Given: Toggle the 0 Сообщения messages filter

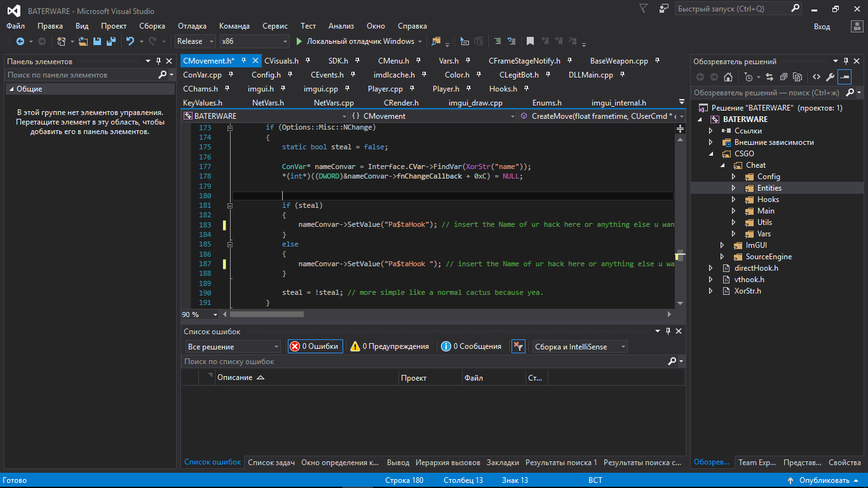Looking at the screenshot, I should click(473, 346).
